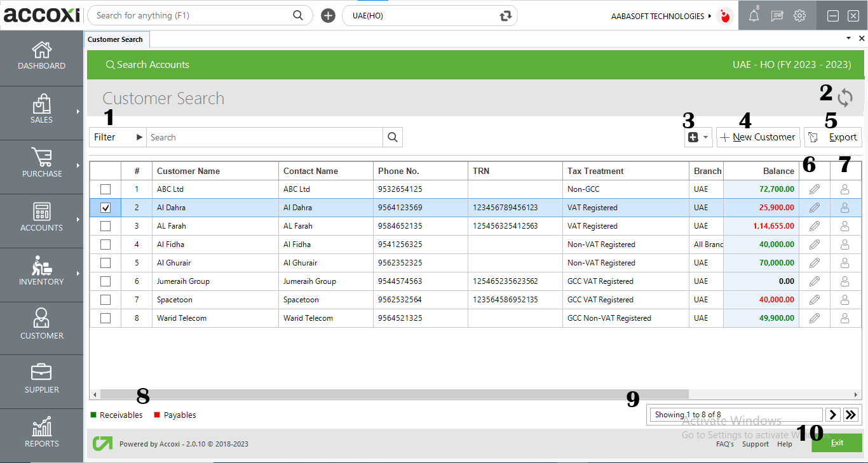
Task: Switch to the Customer Search tab
Action: [x=116, y=39]
